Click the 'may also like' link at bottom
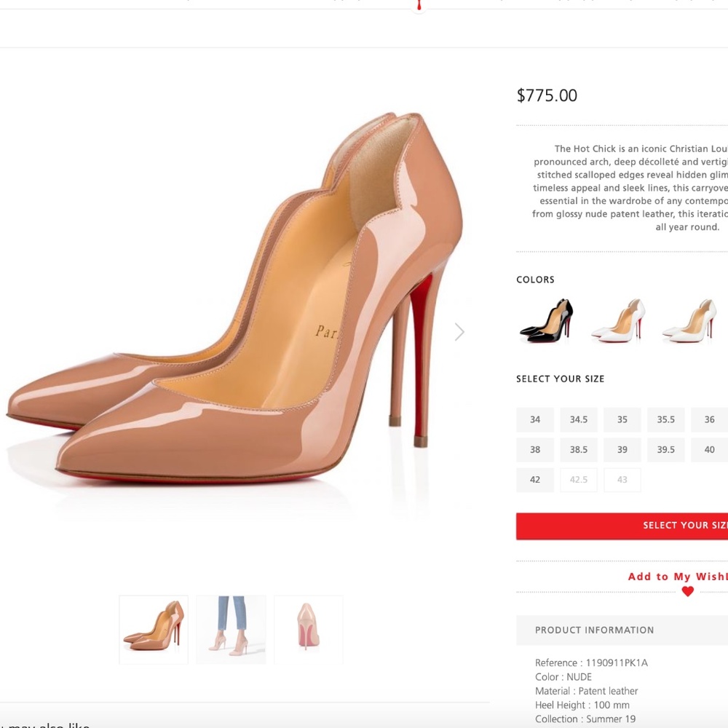 pyautogui.click(x=44, y=725)
